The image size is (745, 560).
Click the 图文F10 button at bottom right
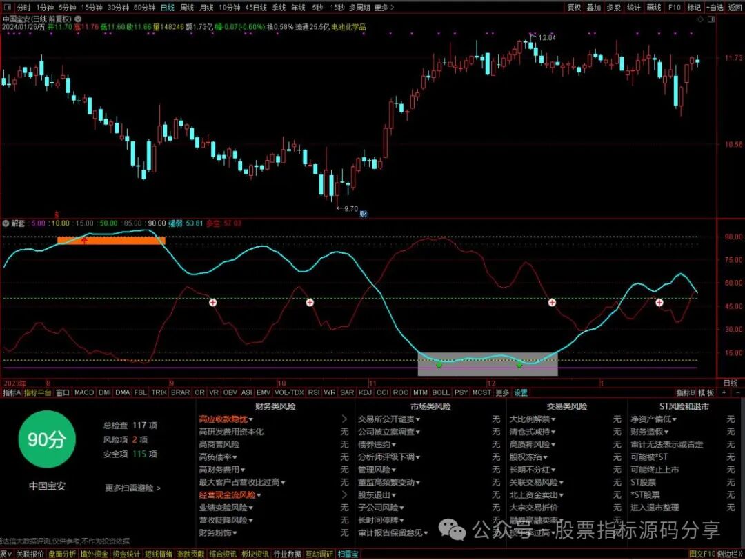click(x=702, y=554)
